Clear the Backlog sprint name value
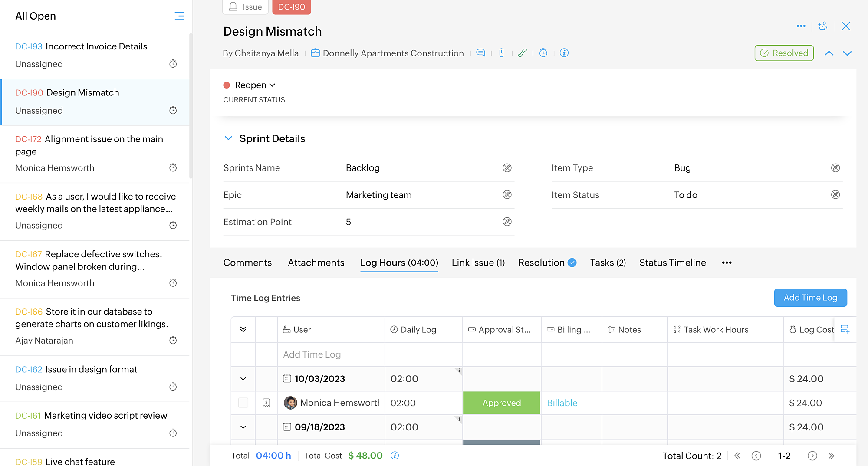The width and height of the screenshot is (868, 466). click(x=506, y=168)
